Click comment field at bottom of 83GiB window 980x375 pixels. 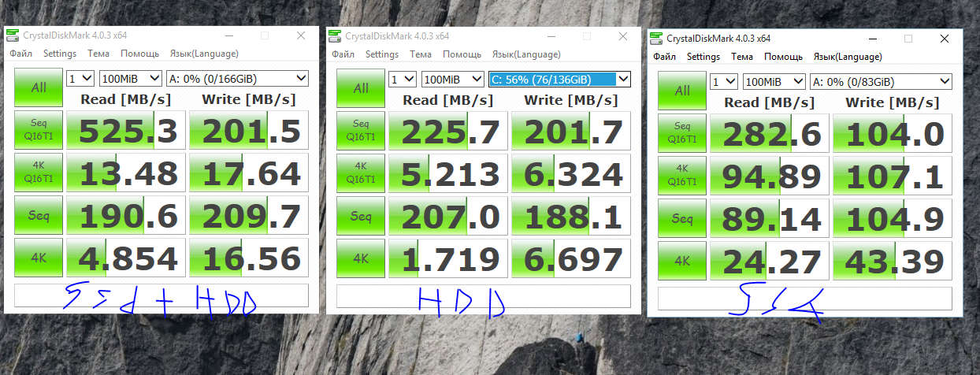tap(805, 299)
